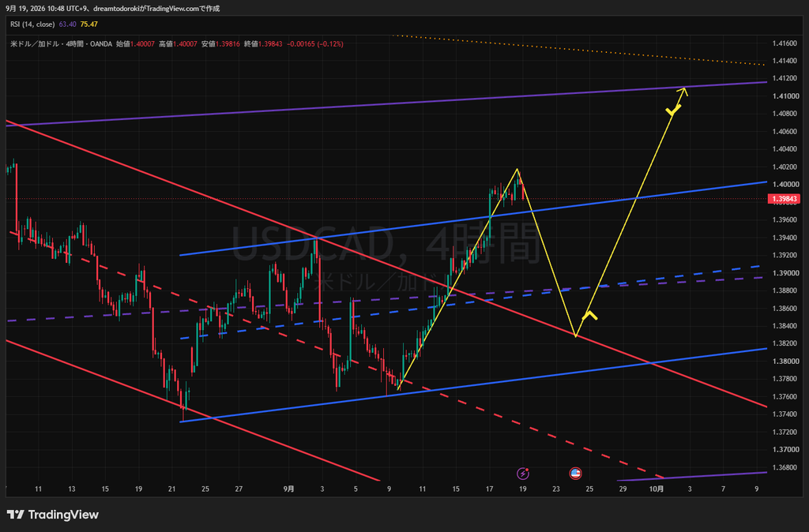
Task: Select the orange dotted line at top right
Action: [578, 50]
